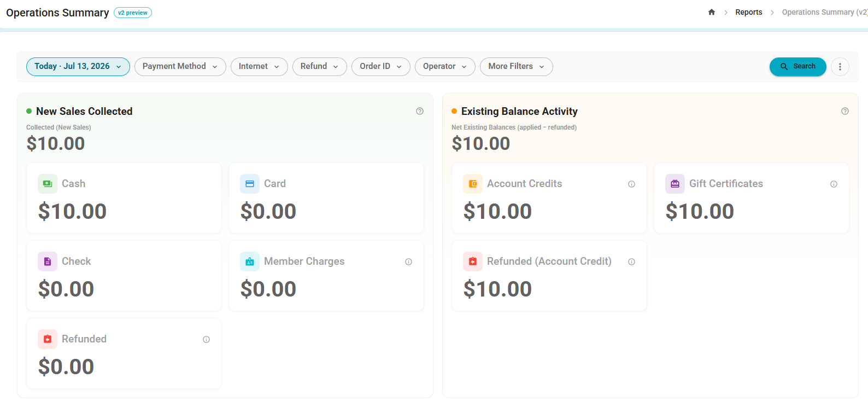
Task: Go to Reports in the breadcrumb
Action: pos(749,12)
